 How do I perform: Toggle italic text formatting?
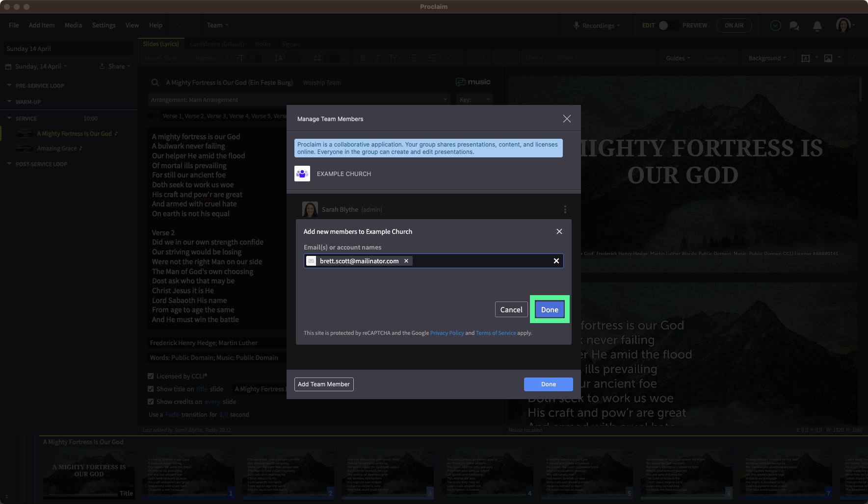point(377,58)
